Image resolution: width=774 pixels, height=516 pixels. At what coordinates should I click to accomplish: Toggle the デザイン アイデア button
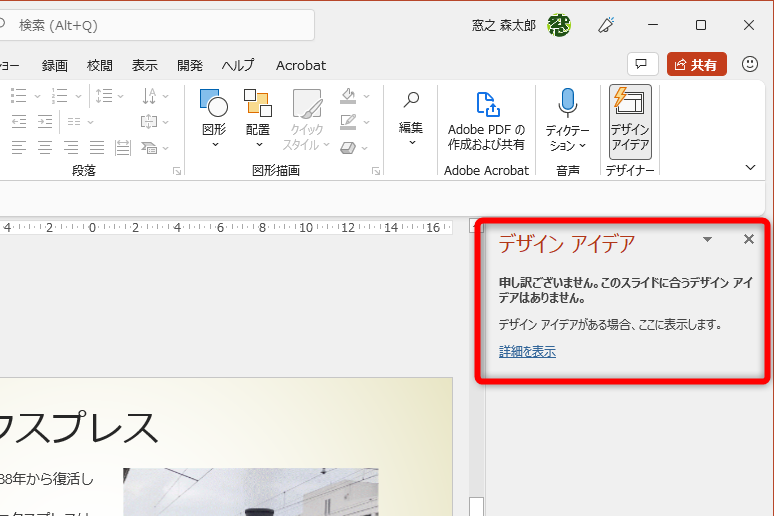(x=630, y=121)
